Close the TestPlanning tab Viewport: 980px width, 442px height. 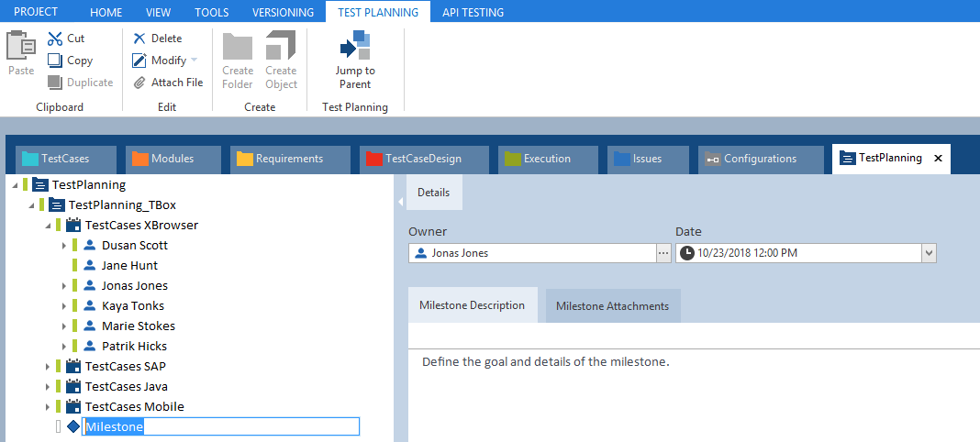938,159
